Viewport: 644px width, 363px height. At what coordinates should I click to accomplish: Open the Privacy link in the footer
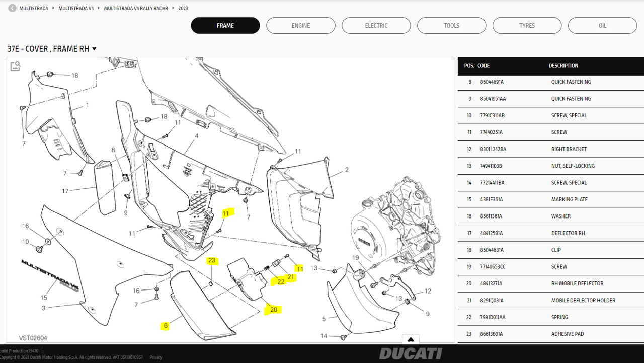coord(156,357)
